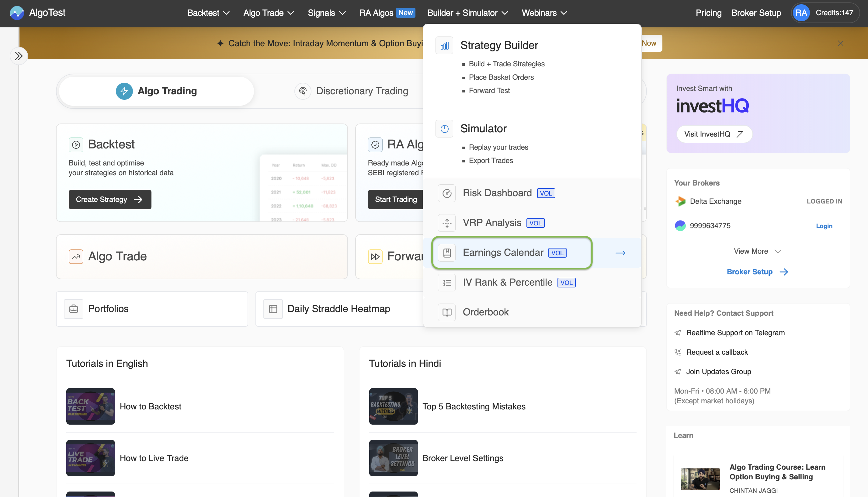Select Strategy Builder from the dropdown
This screenshot has height=497, width=868.
499,45
